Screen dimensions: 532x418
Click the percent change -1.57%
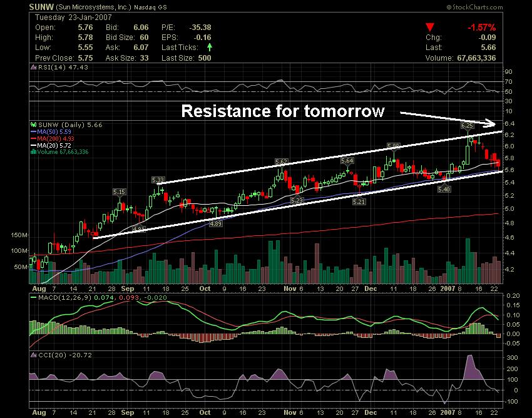pyautogui.click(x=482, y=28)
